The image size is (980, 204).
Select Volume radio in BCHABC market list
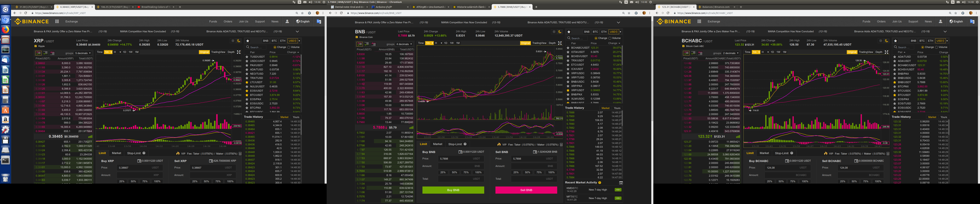pyautogui.click(x=937, y=47)
